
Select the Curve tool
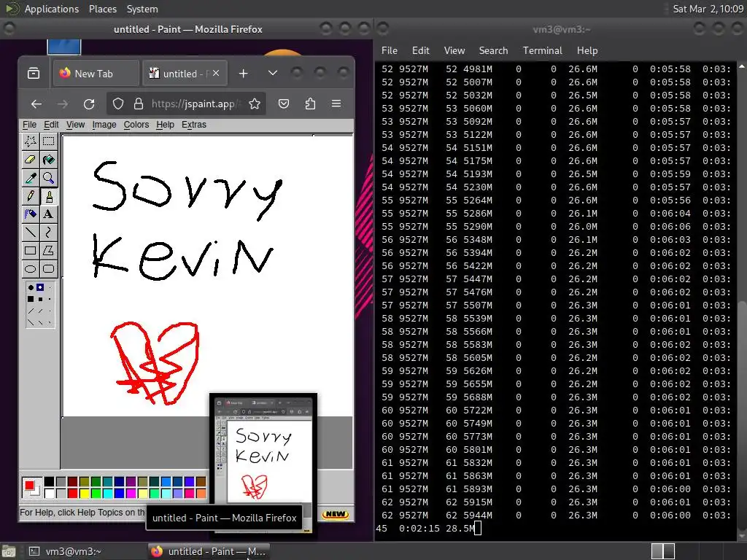pos(48,233)
